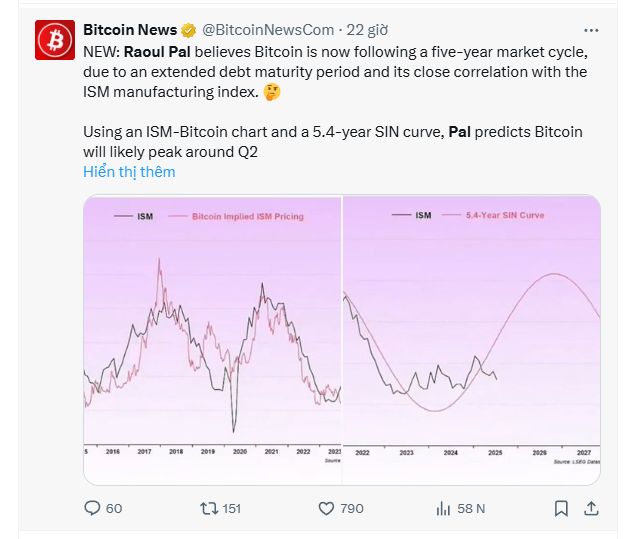630x539 pixels.
Task: Click the like count 790
Action: (352, 508)
